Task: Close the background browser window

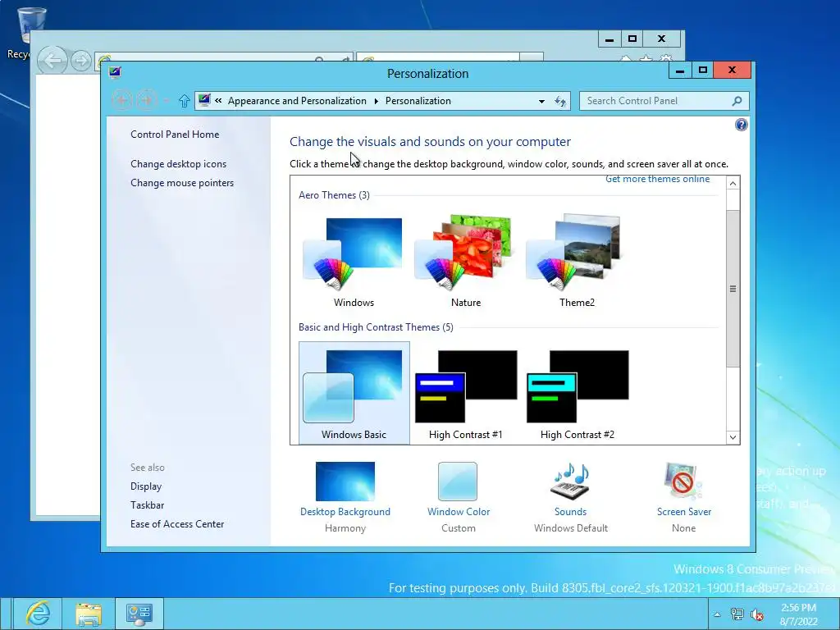Action: coord(662,39)
